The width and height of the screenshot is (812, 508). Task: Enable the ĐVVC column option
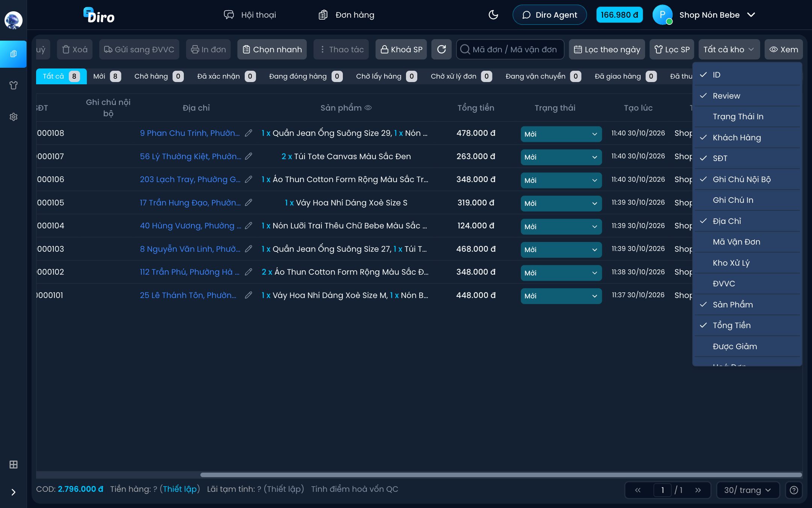[x=747, y=284]
